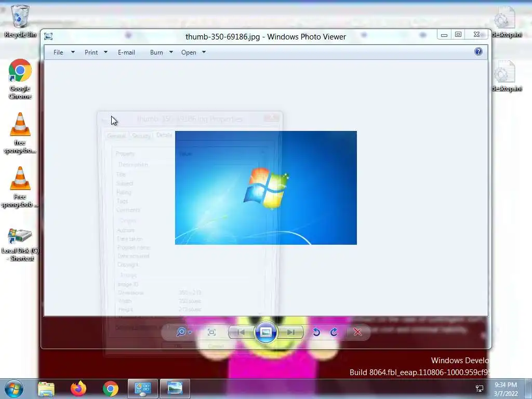Click the Photo Viewer help icon

click(x=478, y=51)
